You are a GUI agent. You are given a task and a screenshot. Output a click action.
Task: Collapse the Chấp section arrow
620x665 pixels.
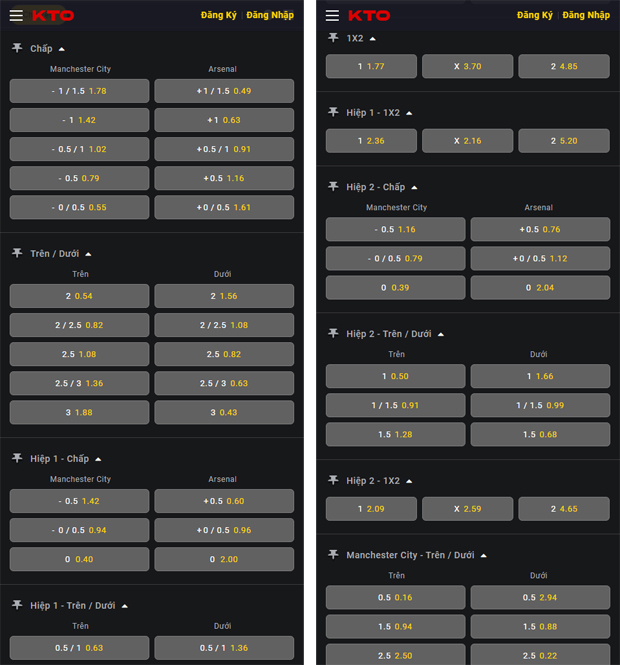pyautogui.click(x=61, y=49)
